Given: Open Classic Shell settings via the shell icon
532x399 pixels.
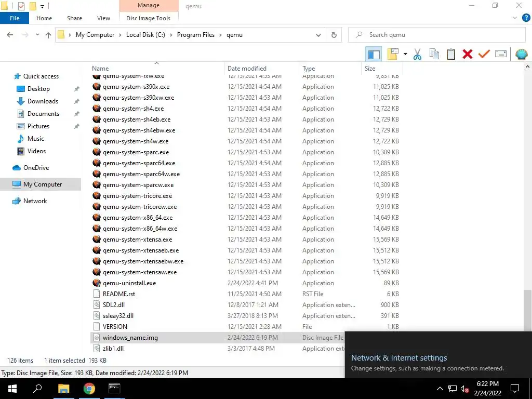Looking at the screenshot, I should [522, 54].
